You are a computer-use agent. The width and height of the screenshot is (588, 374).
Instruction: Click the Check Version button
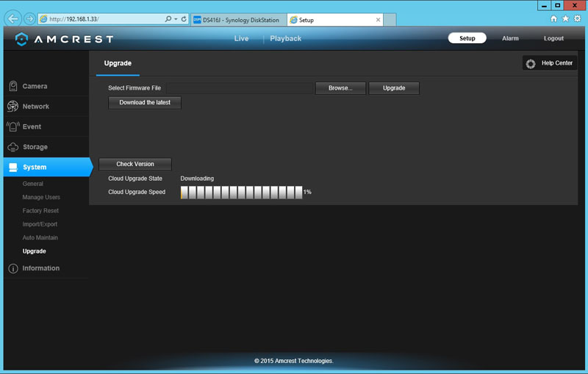[x=135, y=164]
